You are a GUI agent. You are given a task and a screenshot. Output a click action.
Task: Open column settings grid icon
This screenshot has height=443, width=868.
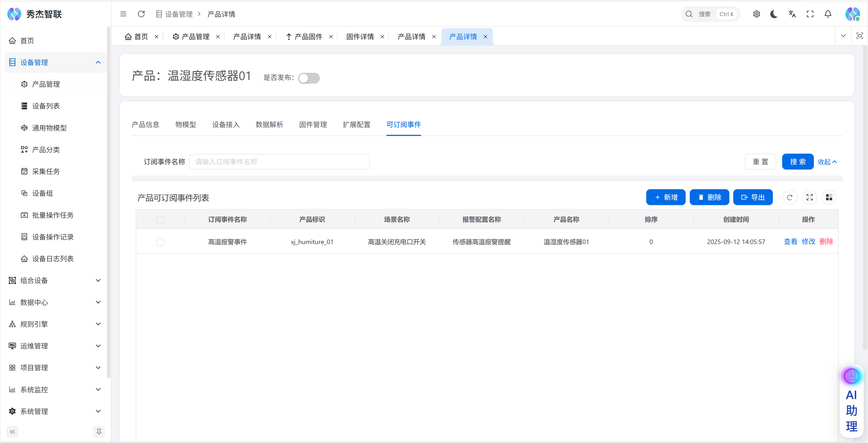click(829, 198)
